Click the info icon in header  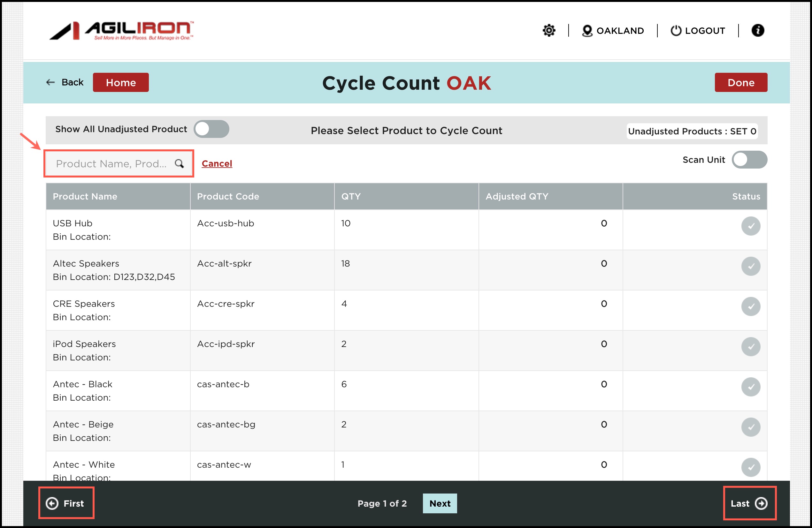(757, 31)
